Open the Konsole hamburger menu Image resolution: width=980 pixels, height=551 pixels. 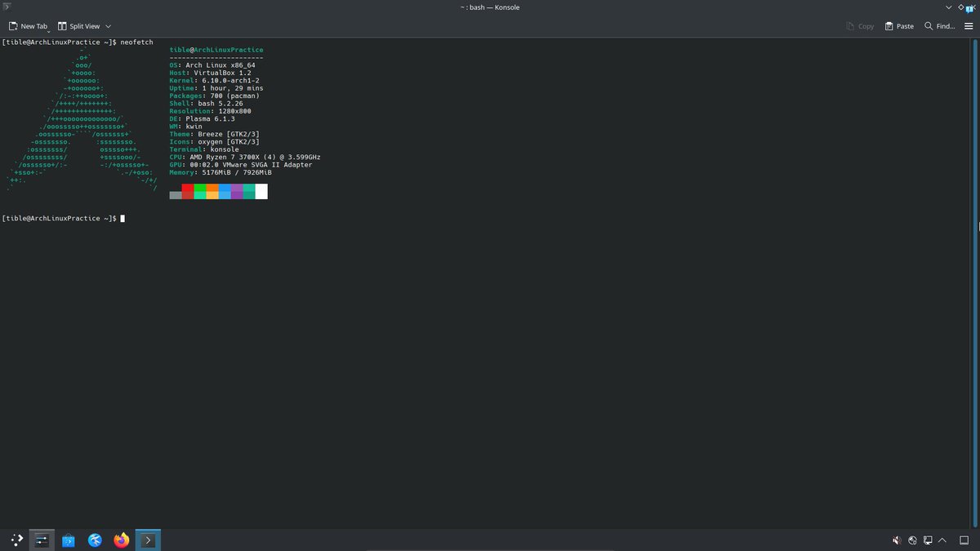click(969, 26)
